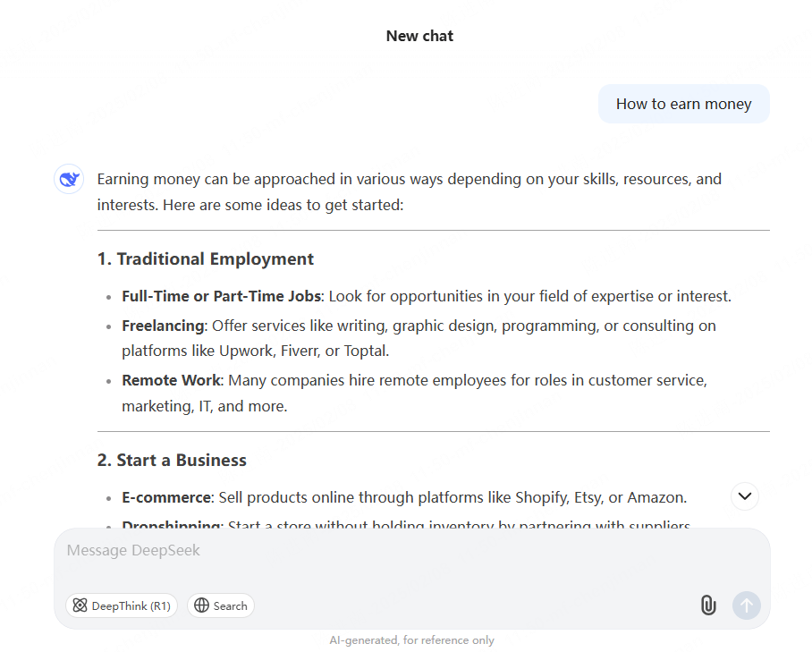Click the New chat title

(419, 36)
